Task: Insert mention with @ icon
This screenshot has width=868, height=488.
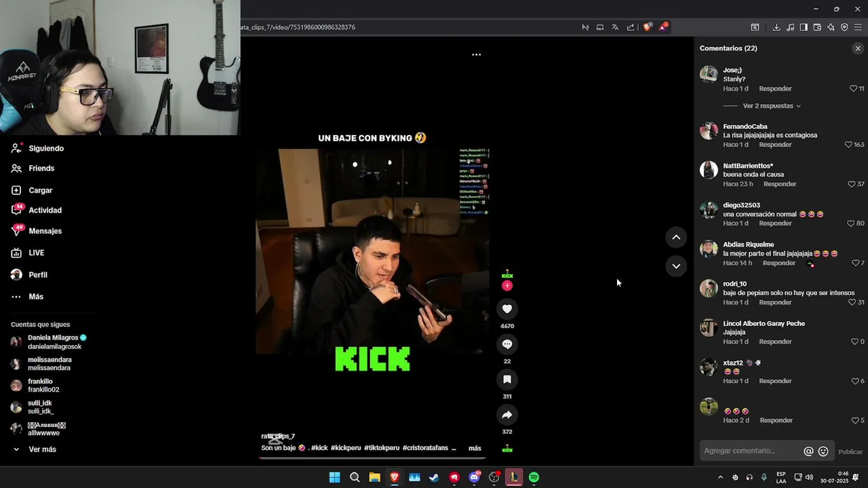Action: tap(808, 451)
